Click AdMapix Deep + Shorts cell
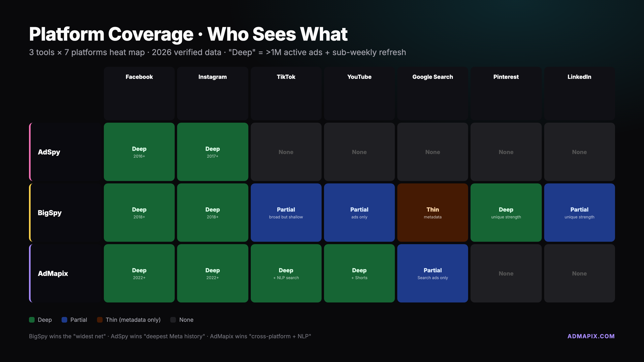Image resolution: width=644 pixels, height=362 pixels. click(359, 273)
